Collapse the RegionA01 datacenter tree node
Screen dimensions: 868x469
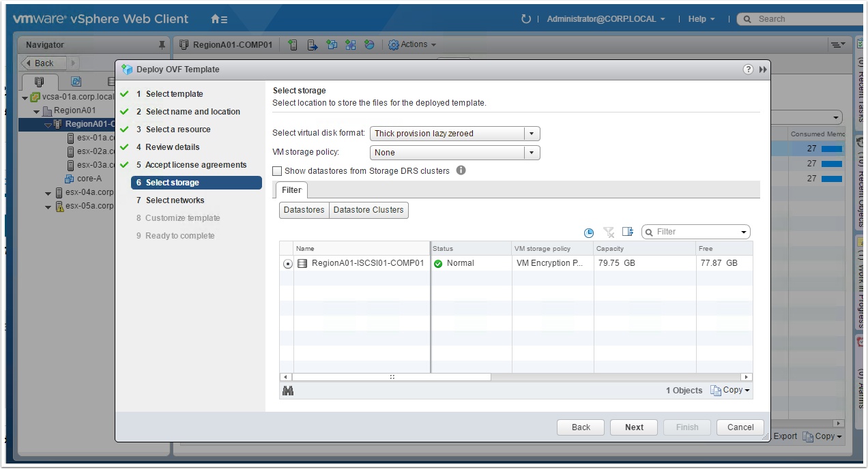[37, 111]
